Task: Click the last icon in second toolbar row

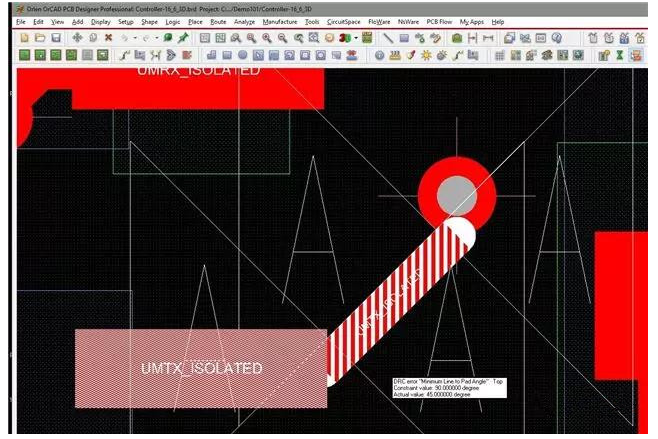Action: (636, 55)
